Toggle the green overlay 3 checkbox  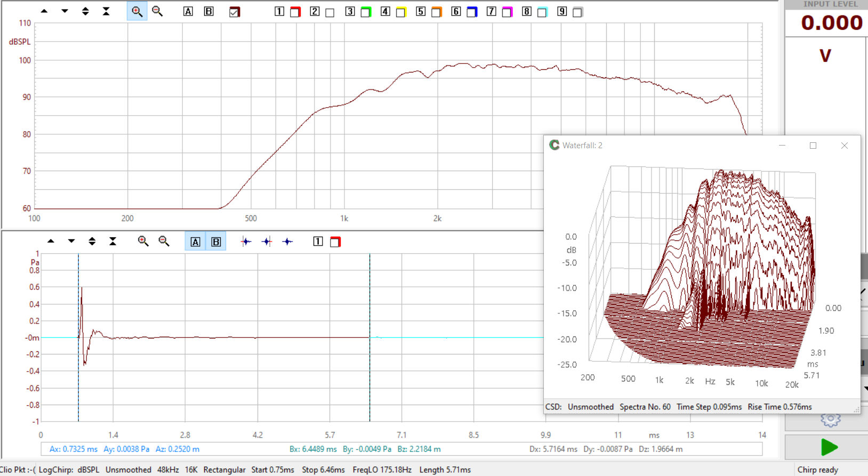(366, 12)
